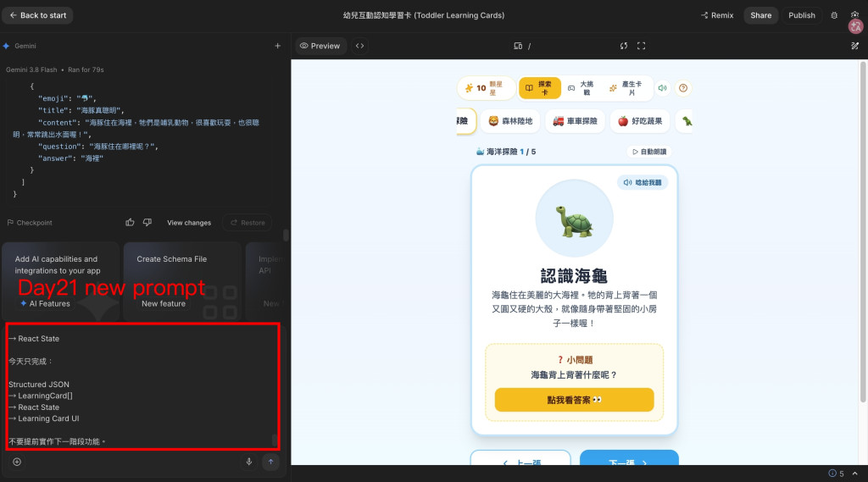Open the help question-mark icon
This screenshot has width=868, height=482.
tap(683, 88)
